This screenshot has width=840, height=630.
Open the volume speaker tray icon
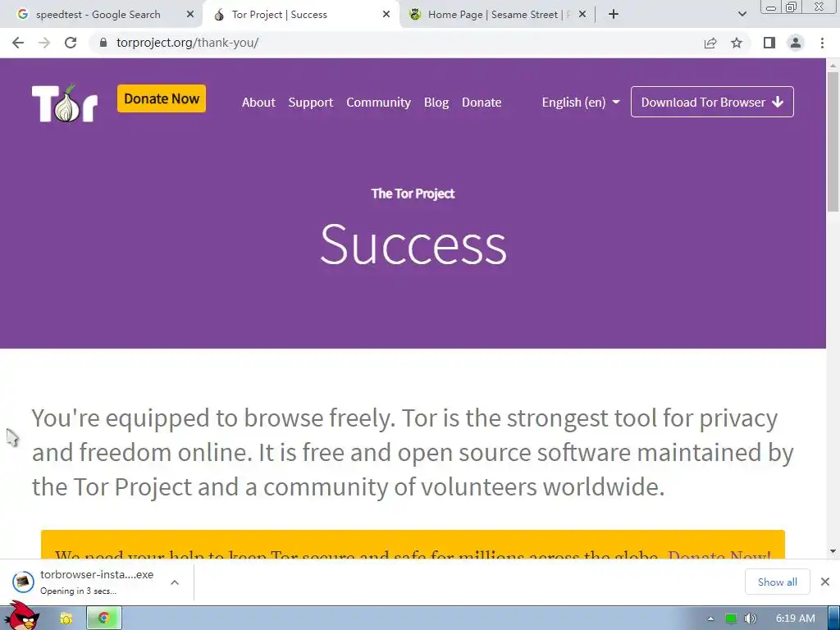point(751,619)
